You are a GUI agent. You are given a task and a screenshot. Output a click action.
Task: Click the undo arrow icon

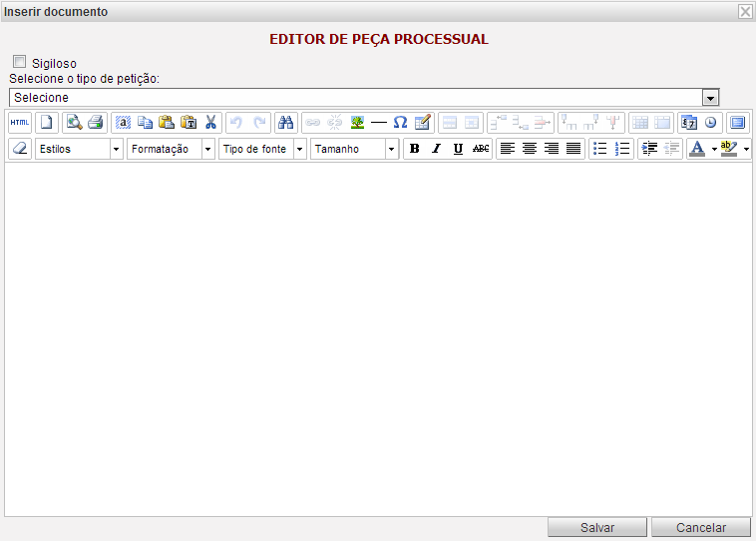pyautogui.click(x=236, y=123)
